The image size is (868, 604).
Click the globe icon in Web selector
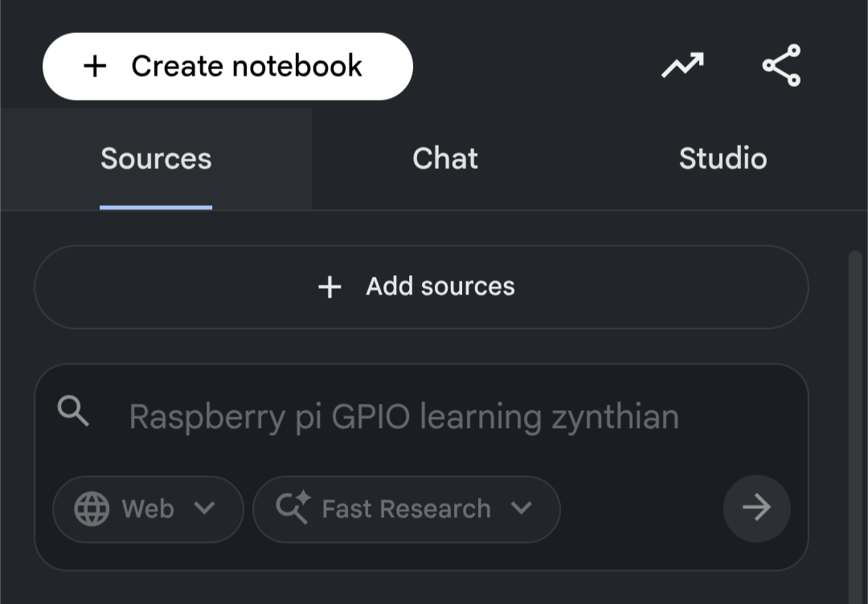point(92,509)
